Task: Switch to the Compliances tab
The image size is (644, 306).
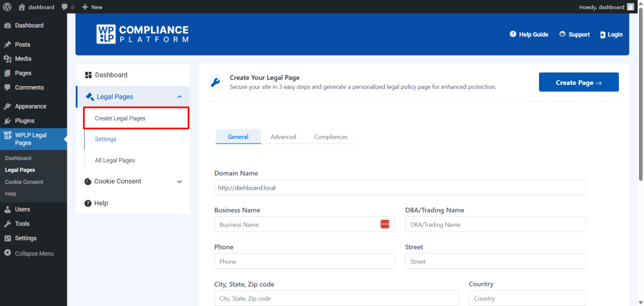Action: point(331,137)
